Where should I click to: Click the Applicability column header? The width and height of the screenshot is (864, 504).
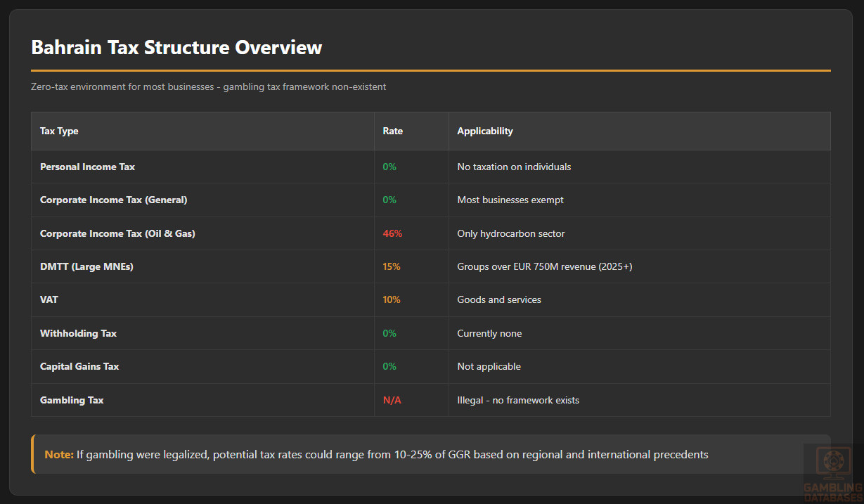[484, 131]
